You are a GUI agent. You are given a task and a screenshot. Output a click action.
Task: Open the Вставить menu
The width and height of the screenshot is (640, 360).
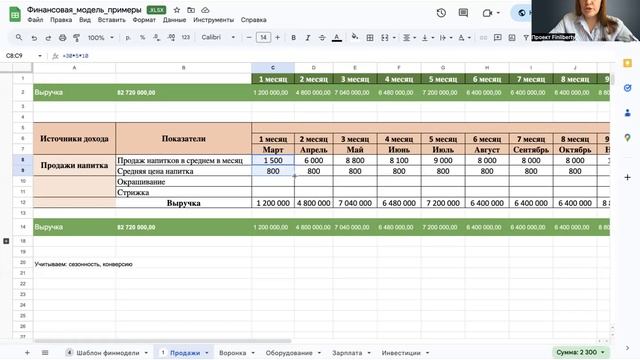111,20
